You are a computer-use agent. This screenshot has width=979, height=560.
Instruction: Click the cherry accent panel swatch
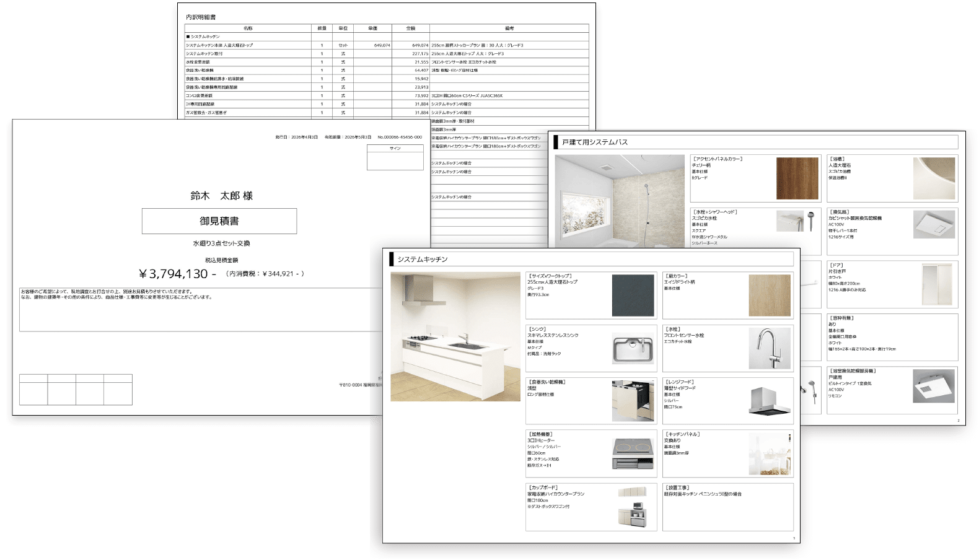point(797,178)
